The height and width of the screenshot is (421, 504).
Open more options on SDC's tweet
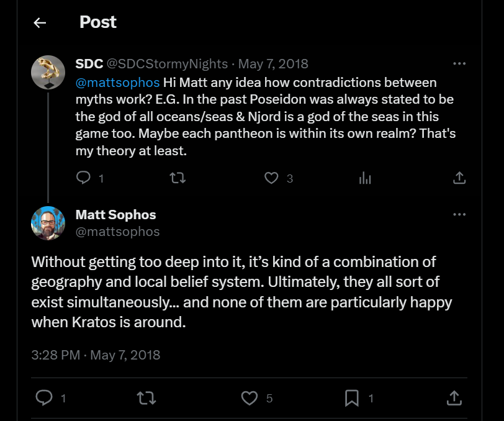(x=459, y=63)
